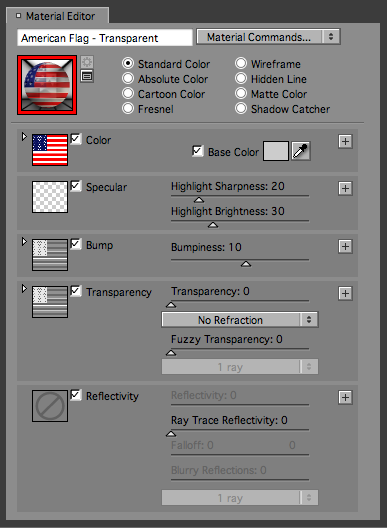Image resolution: width=387 pixels, height=528 pixels.
Task: Click the Bumpiness slider handle
Action: 246,264
